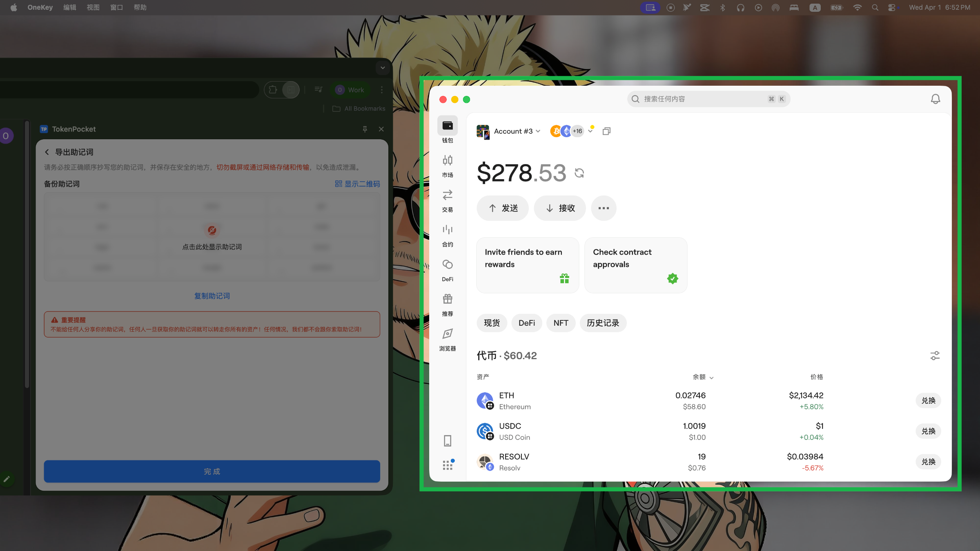Click the ETH token icon

pyautogui.click(x=485, y=401)
